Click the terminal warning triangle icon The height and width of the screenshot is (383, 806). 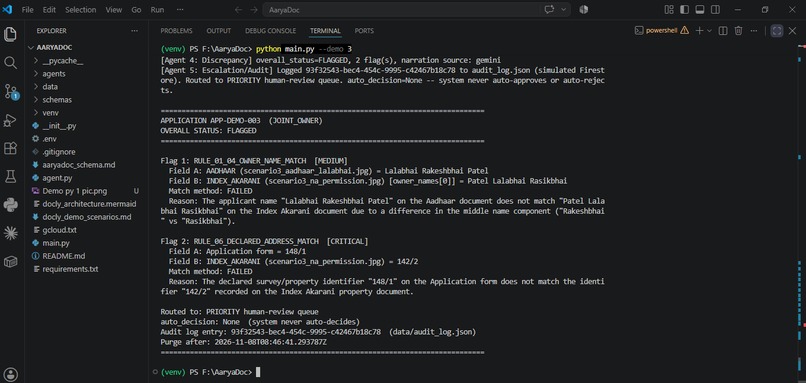click(684, 31)
